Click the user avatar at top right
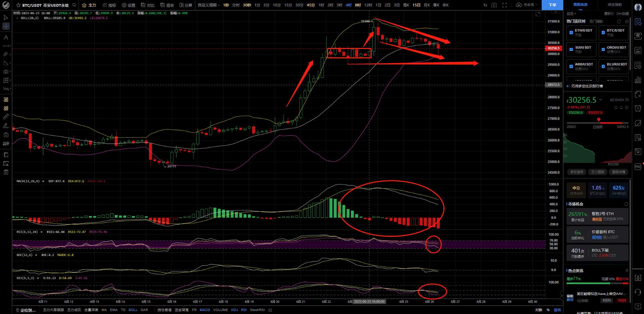 [638, 7]
